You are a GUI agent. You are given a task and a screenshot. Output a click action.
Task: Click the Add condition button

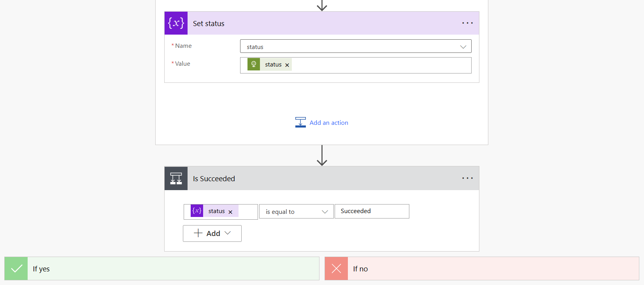212,233
